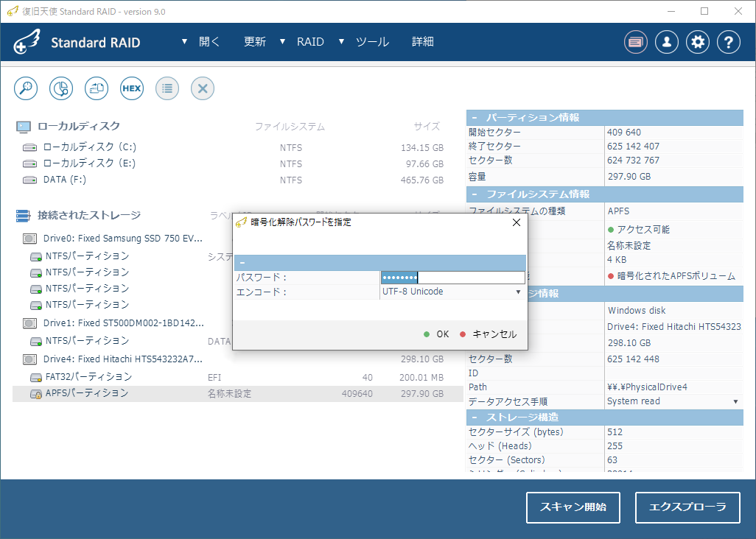The width and height of the screenshot is (756, 539).
Task: Click the DATA (F:) drive icon
Action: 30,180
